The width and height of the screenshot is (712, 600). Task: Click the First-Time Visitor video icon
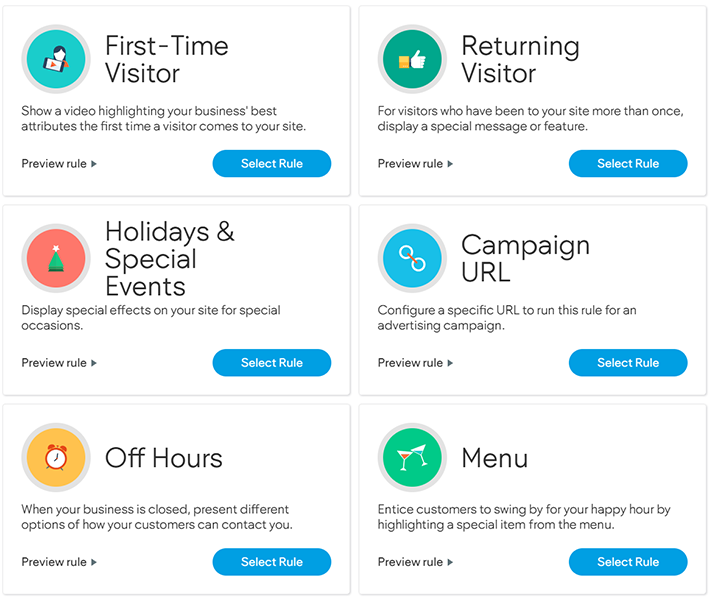point(56,60)
